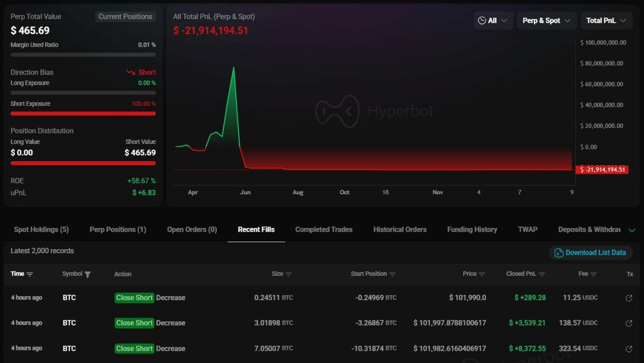Viewport: 644px width, 363px height.
Task: Open the All time range dropdown
Action: [493, 21]
